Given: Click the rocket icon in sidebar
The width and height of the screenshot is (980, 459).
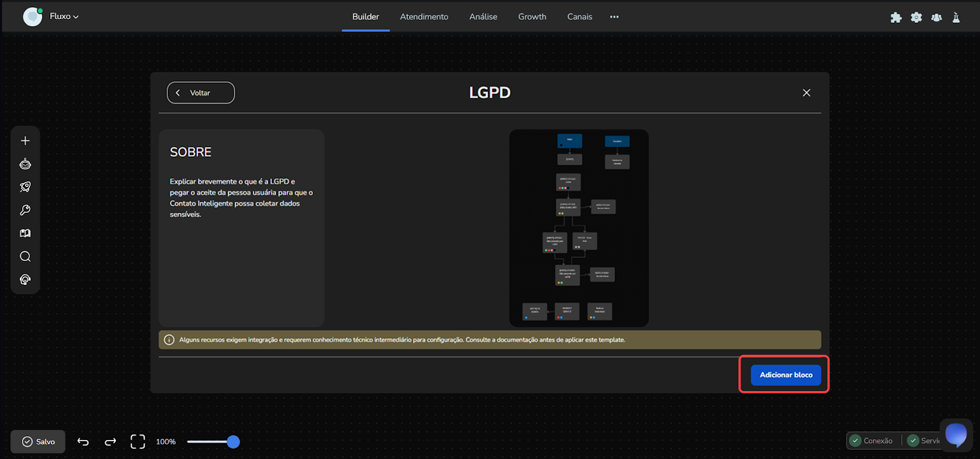Looking at the screenshot, I should (x=25, y=187).
